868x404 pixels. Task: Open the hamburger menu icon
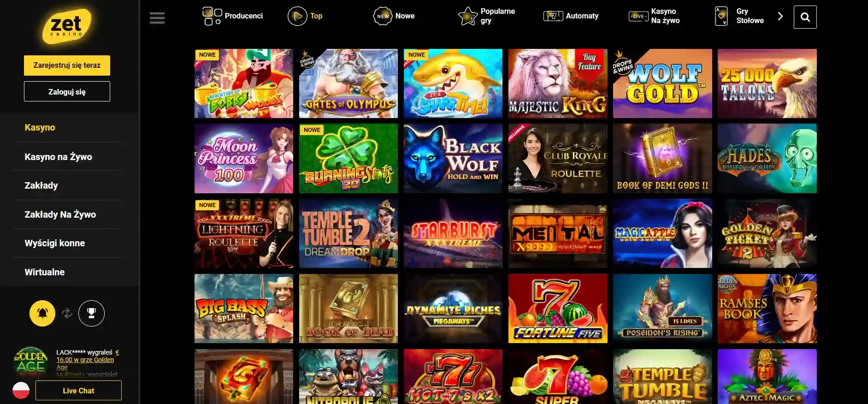pos(157,18)
